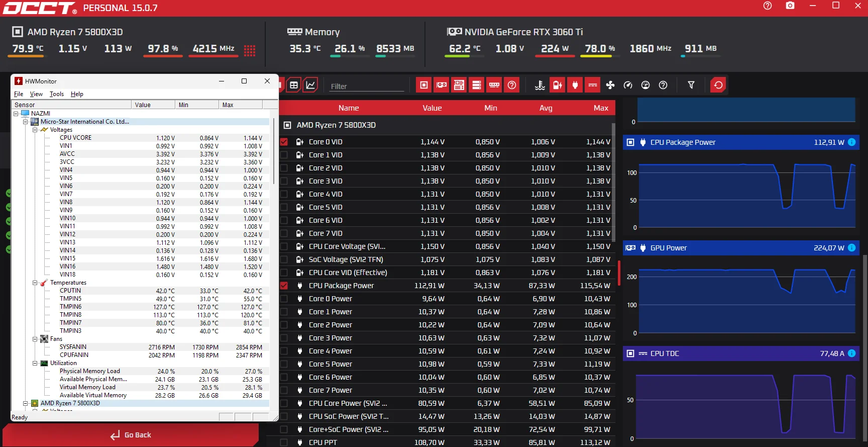This screenshot has width=868, height=447.
Task: Collapse the Voltages group in HWMonitor
Action: 35,130
